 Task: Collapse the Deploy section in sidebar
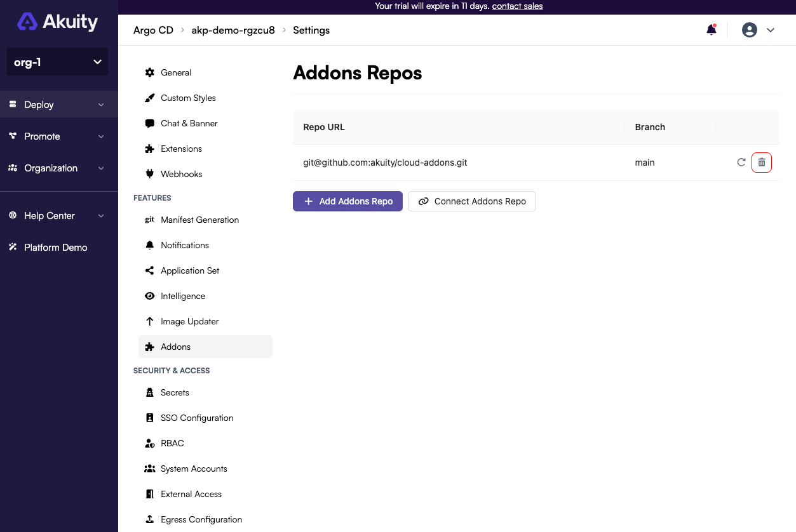[58, 104]
